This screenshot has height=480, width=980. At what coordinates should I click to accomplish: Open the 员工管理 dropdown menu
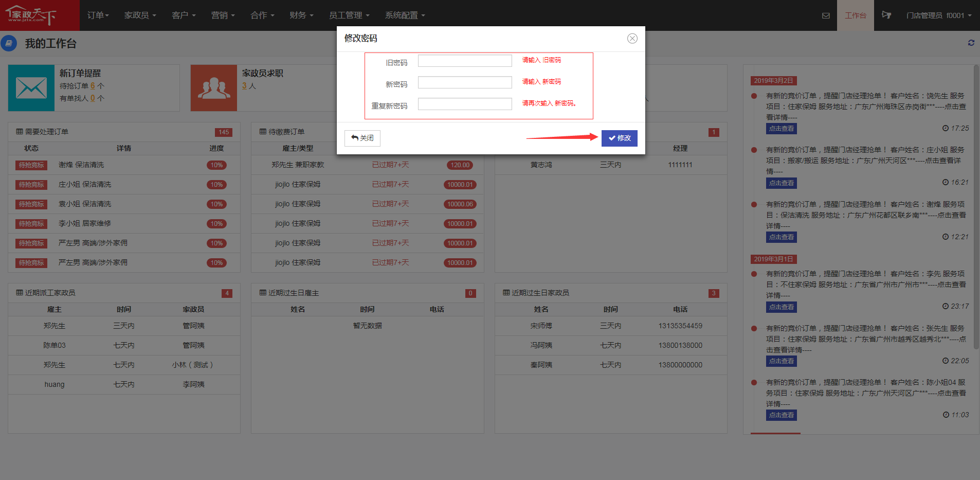pyautogui.click(x=349, y=15)
